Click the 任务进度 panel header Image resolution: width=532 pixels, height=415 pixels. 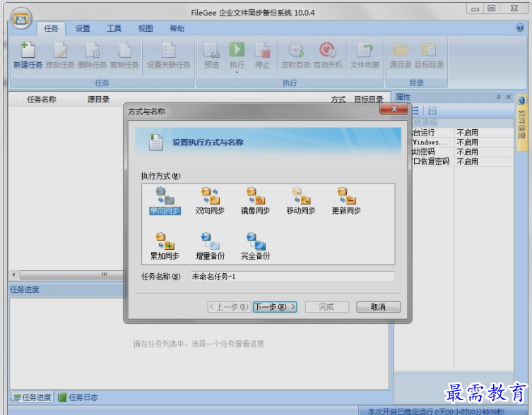point(66,289)
